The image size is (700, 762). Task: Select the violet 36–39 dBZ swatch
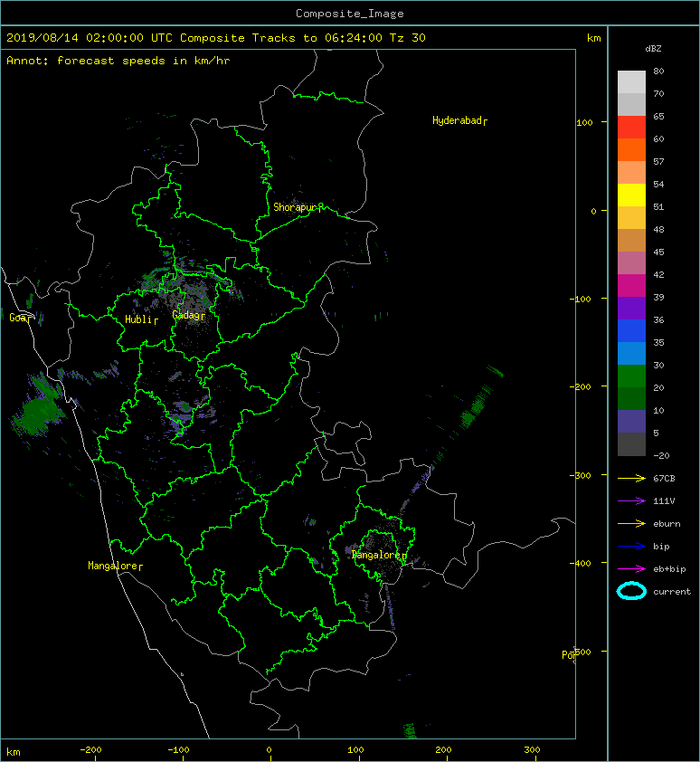631,308
